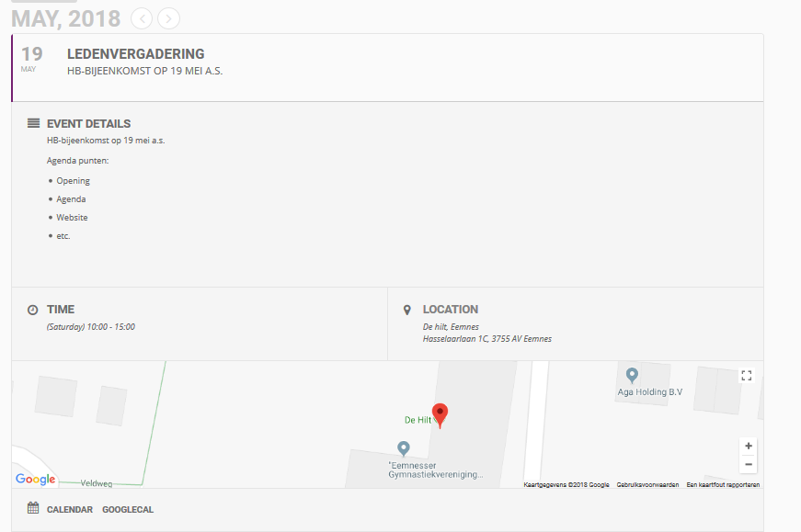Click the red De Hilt map pin
The width and height of the screenshot is (801, 532).
click(x=440, y=415)
